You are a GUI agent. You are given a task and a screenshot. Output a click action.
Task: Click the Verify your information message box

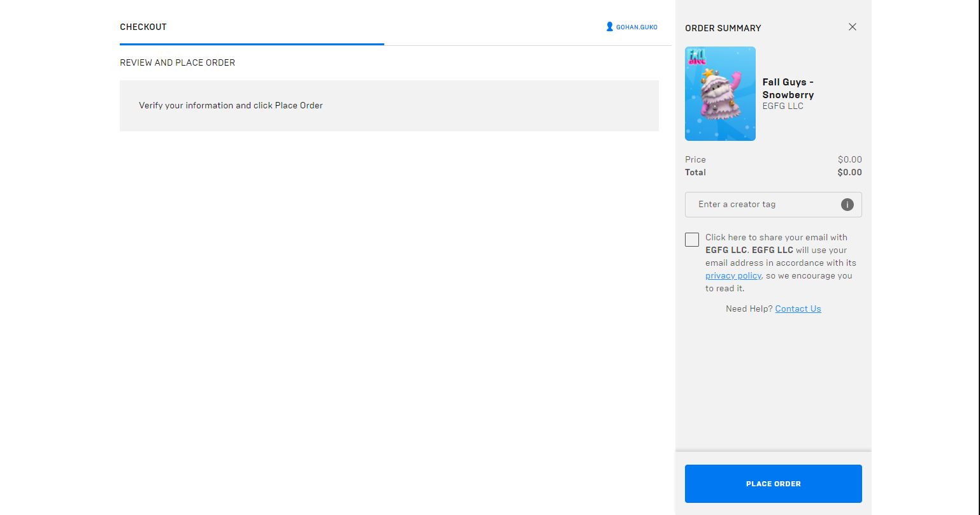(389, 106)
